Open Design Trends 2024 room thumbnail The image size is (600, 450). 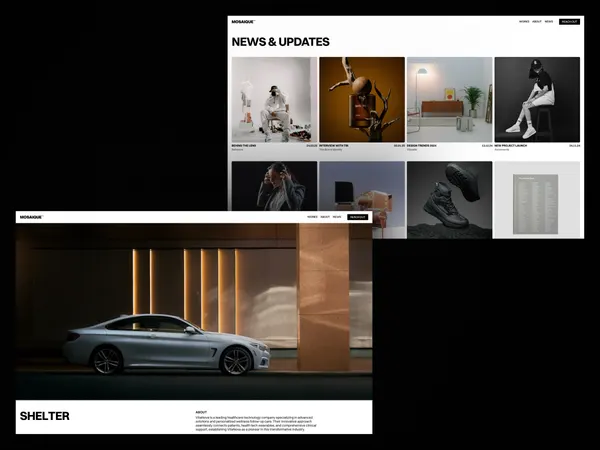tap(450, 99)
